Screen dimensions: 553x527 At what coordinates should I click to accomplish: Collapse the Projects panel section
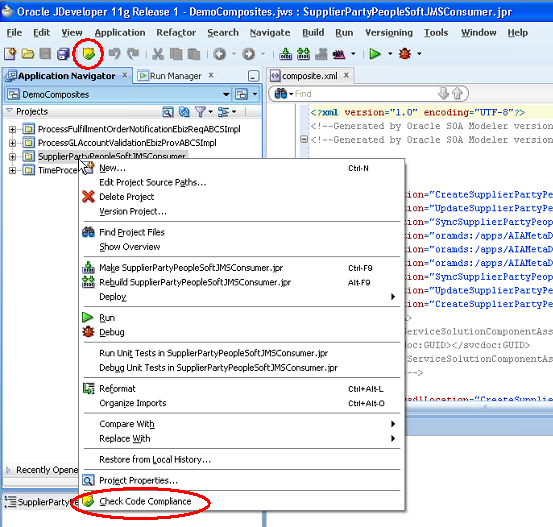tap(9, 111)
